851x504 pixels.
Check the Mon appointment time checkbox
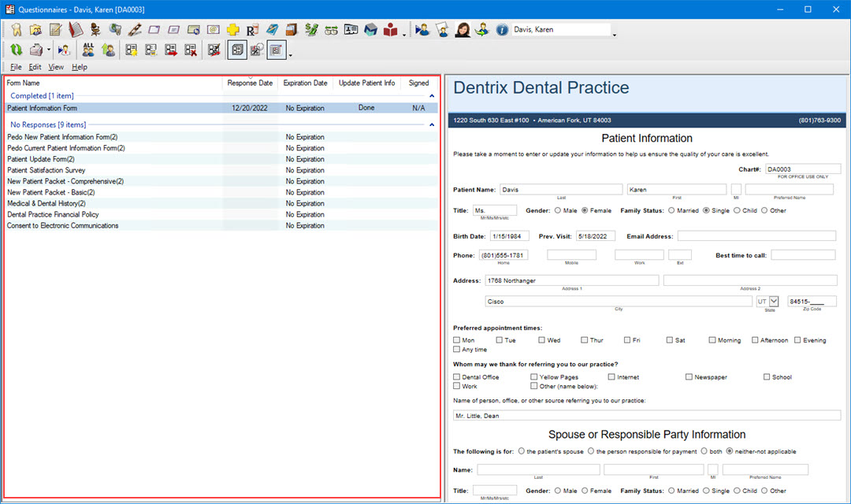[x=457, y=340]
